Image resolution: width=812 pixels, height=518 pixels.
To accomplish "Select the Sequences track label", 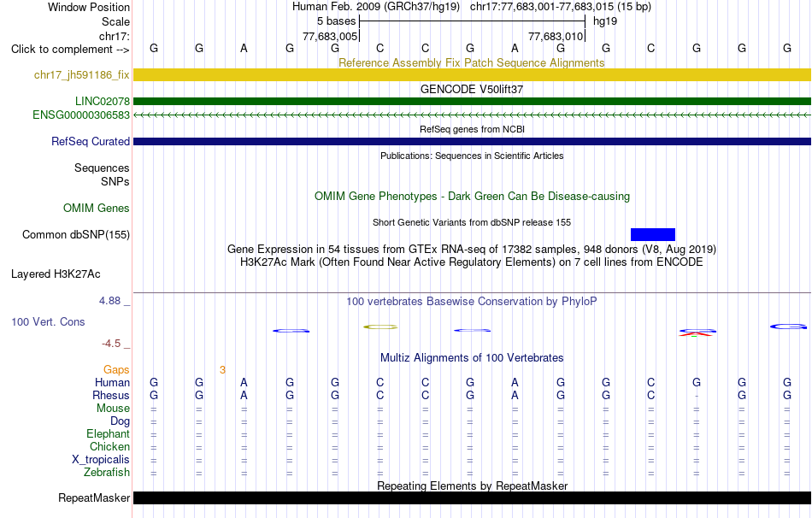I will point(102,168).
